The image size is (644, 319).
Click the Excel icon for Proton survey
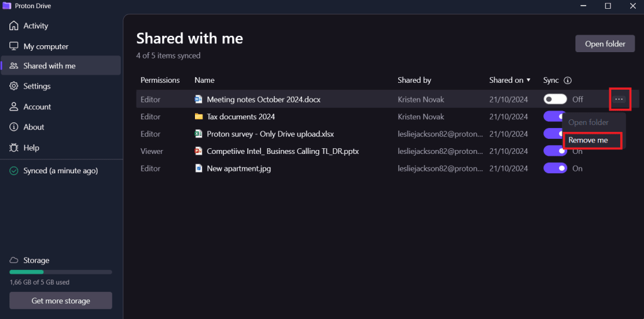click(199, 134)
